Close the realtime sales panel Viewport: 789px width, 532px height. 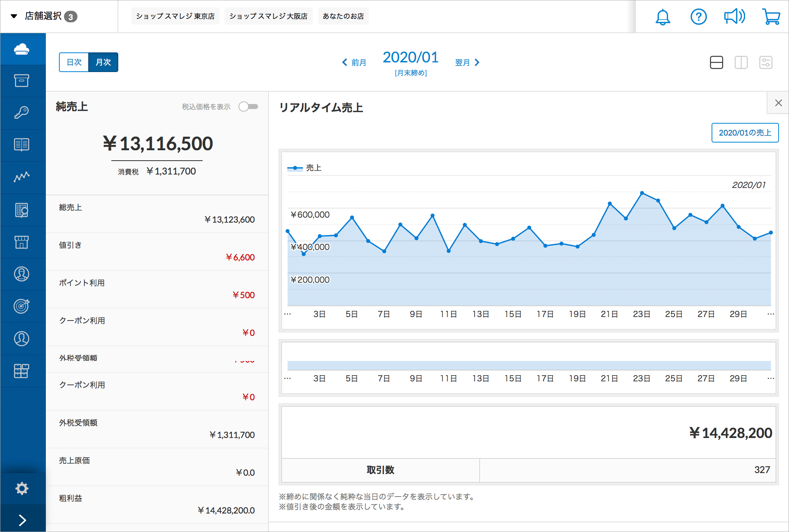click(778, 103)
